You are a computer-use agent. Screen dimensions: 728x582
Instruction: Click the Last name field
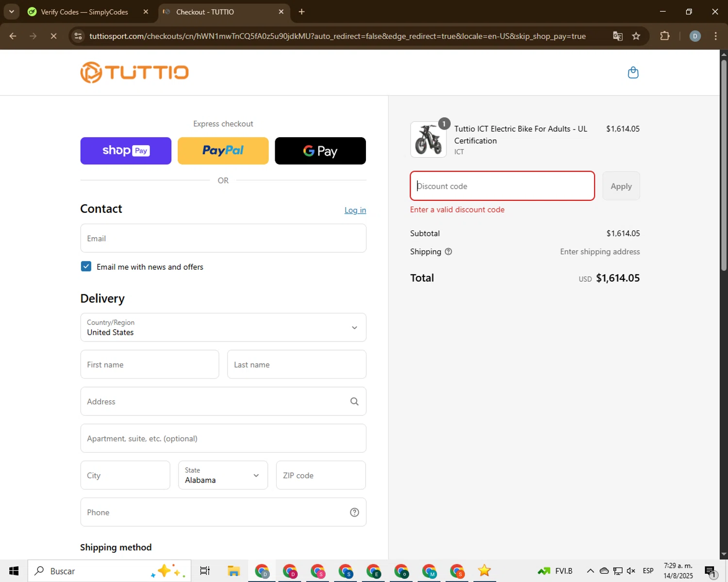pos(297,364)
